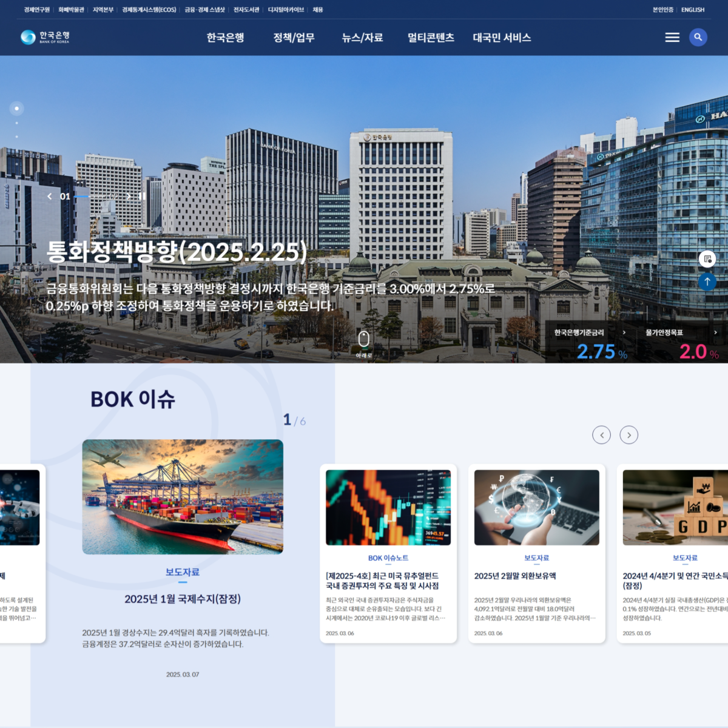Click the blue search magnifier icon
The width and height of the screenshot is (728, 728).
698,38
